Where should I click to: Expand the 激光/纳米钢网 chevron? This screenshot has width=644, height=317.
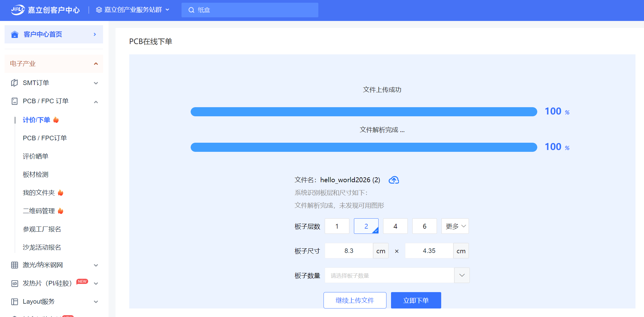pos(96,265)
